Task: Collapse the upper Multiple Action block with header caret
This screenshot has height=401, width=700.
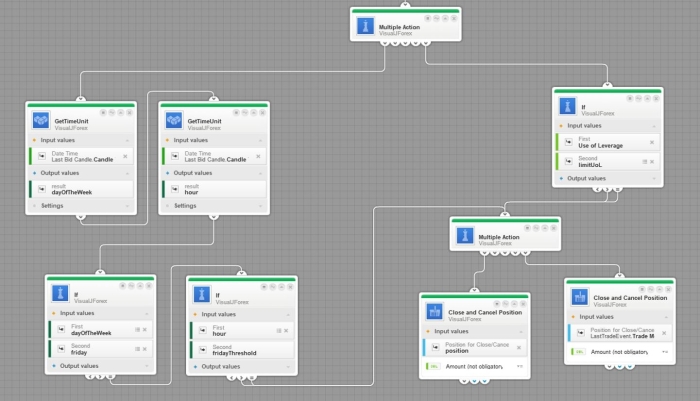Action: pos(445,18)
